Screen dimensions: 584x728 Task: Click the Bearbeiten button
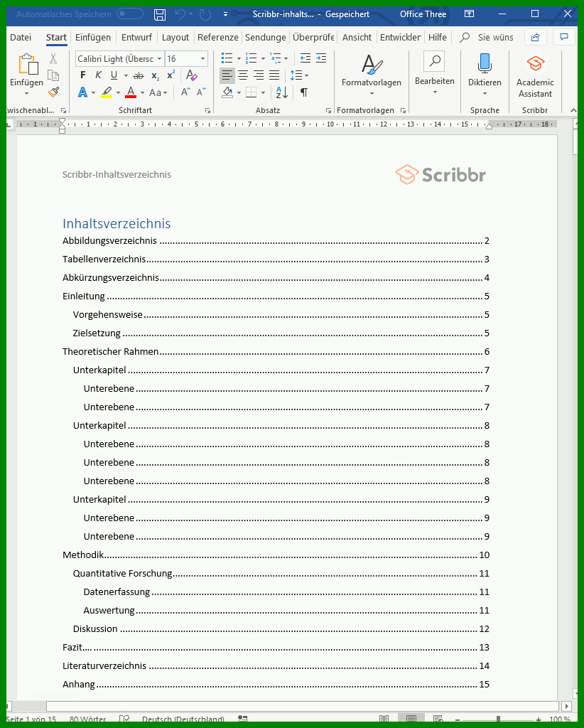point(434,72)
